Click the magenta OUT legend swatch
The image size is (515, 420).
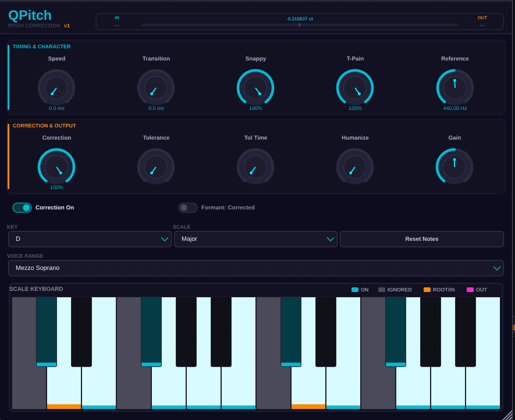(x=470, y=290)
